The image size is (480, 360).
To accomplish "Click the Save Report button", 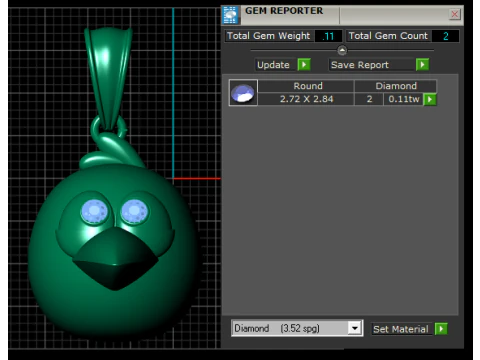I will click(372, 65).
